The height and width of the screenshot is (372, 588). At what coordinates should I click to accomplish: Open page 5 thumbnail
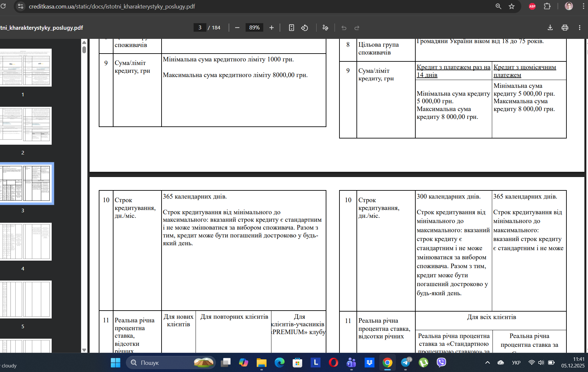click(x=26, y=299)
